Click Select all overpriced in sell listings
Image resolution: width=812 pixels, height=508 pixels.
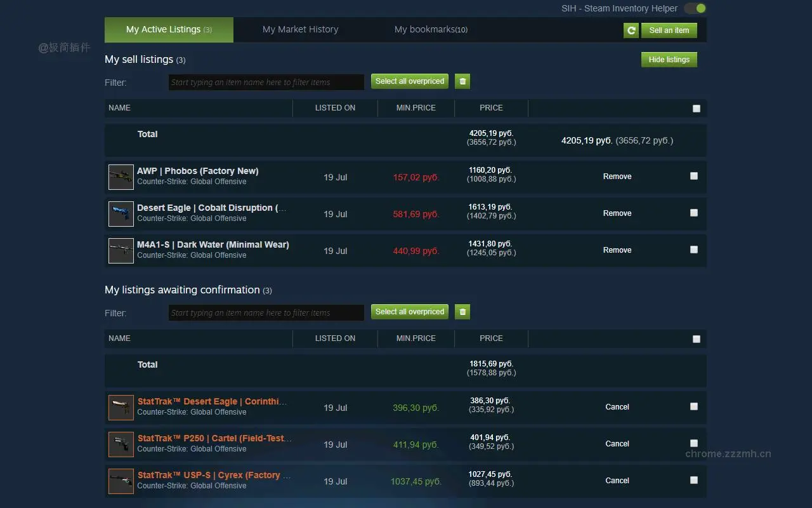tap(409, 81)
